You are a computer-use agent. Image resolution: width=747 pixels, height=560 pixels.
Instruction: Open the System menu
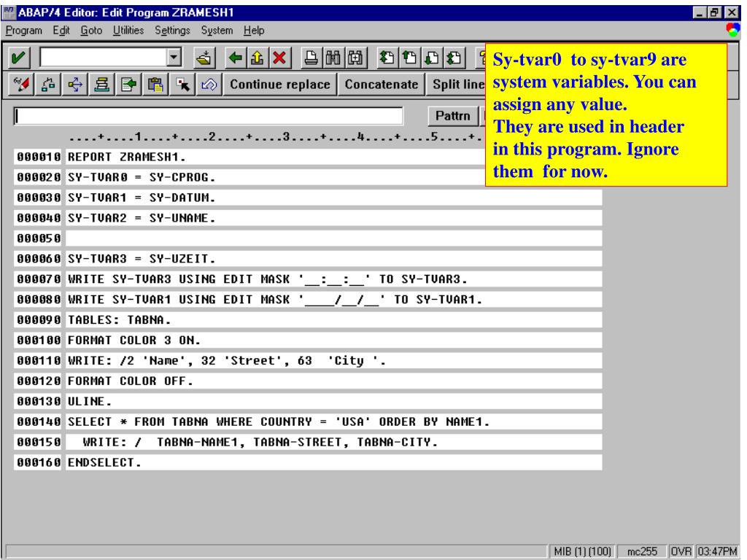pyautogui.click(x=217, y=31)
